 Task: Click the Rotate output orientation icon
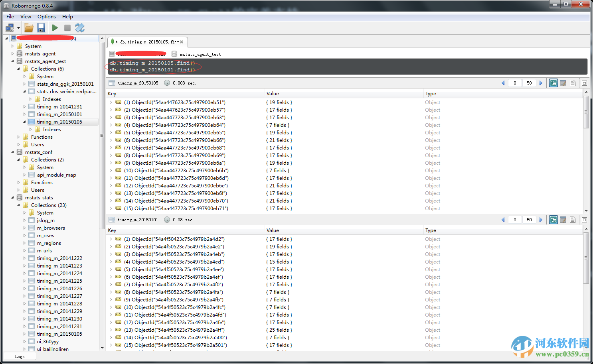tap(80, 28)
